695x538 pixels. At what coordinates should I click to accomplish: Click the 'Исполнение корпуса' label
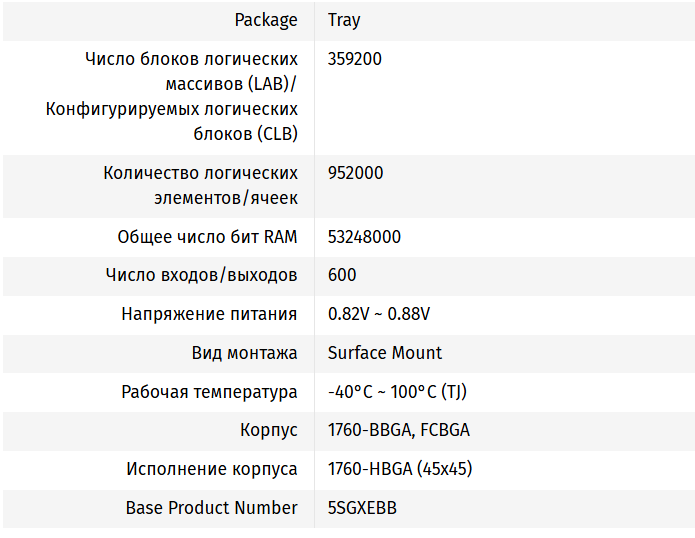(x=211, y=469)
